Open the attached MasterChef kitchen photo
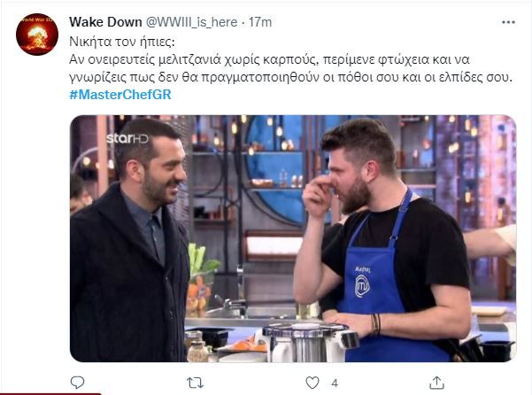 click(293, 238)
